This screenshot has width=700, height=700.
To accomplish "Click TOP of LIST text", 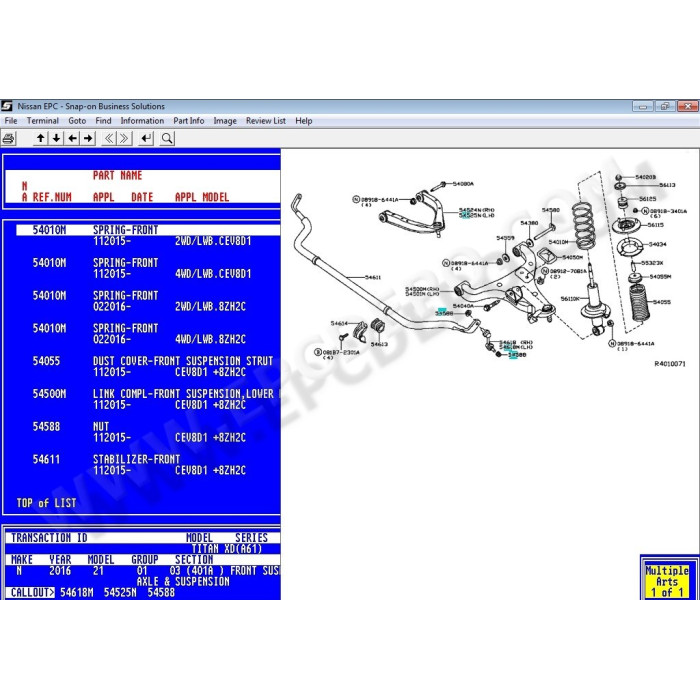I will (46, 503).
